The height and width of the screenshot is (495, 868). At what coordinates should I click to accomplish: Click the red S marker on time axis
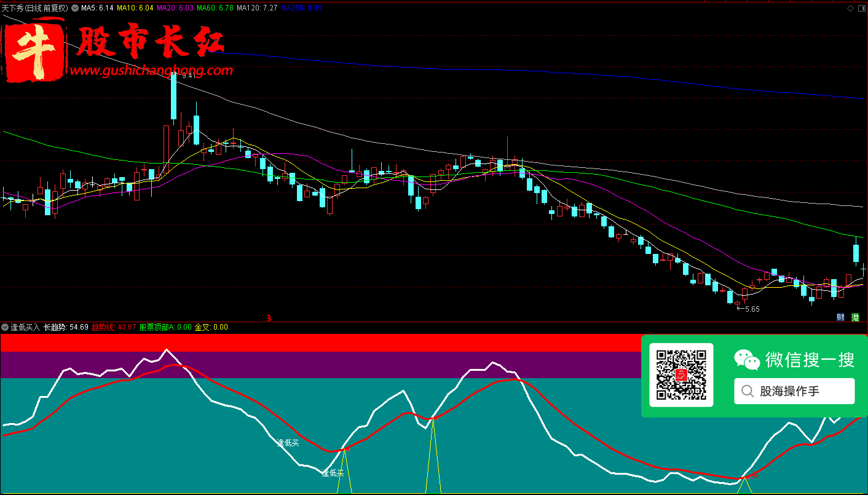(x=269, y=317)
